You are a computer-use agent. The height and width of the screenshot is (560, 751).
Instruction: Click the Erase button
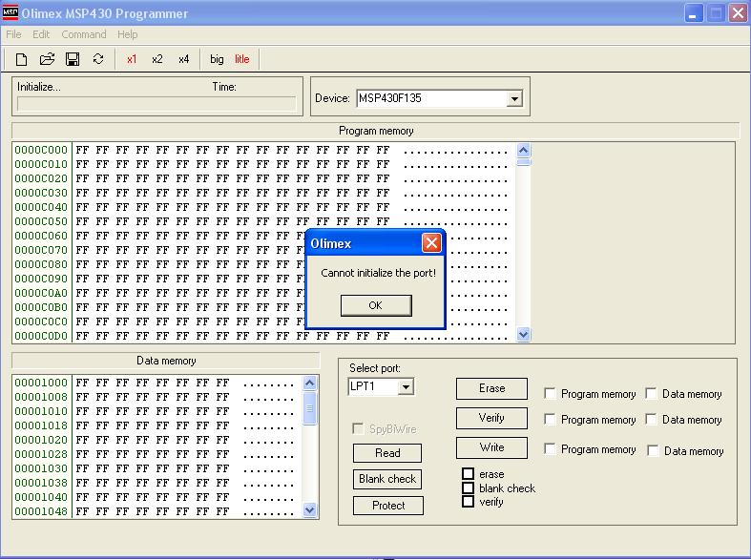tap(491, 388)
